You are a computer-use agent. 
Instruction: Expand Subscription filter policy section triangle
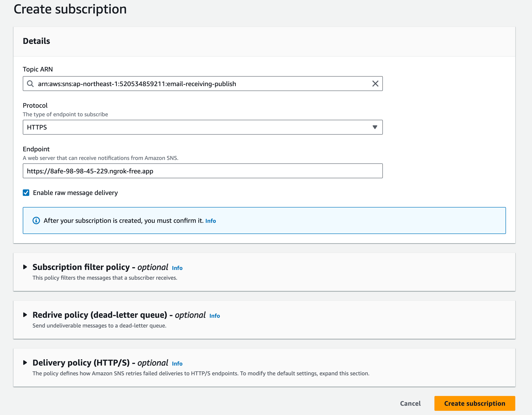click(x=25, y=267)
